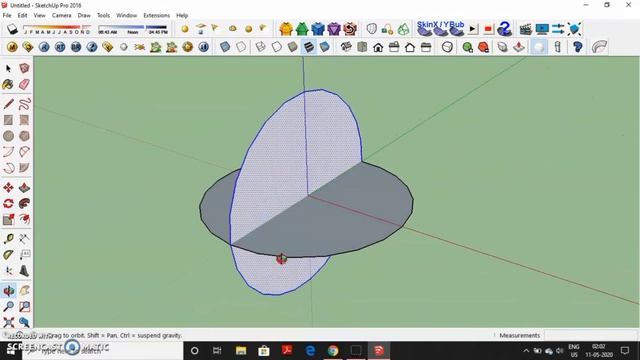Select the Rotated Rectangle tool

point(24,120)
